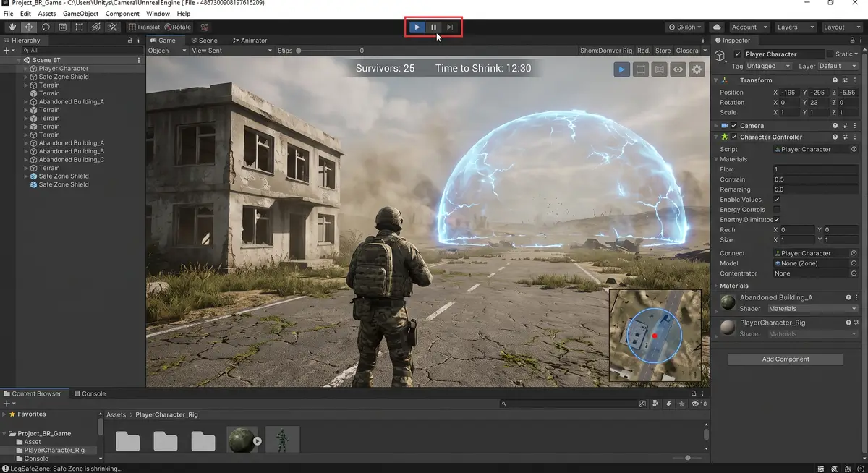Screen dimensions: 868x473
Task: Toggle the Camera component checkbox
Action: click(733, 126)
